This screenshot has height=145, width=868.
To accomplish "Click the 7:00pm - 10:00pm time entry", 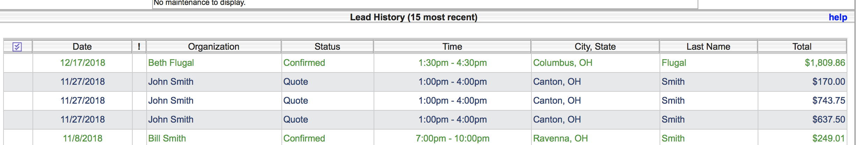I will pyautogui.click(x=453, y=138).
